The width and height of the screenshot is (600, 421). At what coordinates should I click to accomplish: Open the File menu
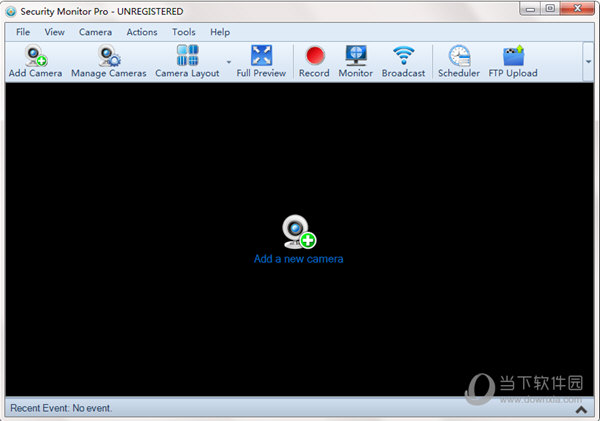coord(23,32)
